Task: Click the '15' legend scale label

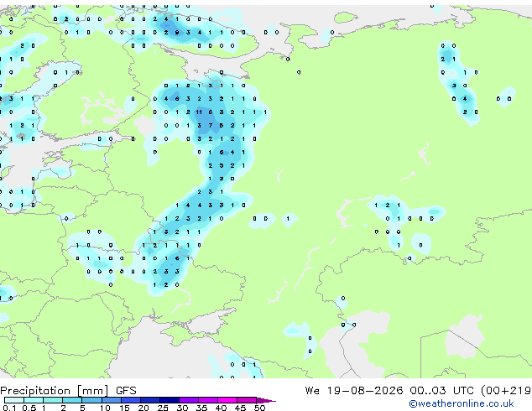Action: click(x=124, y=408)
